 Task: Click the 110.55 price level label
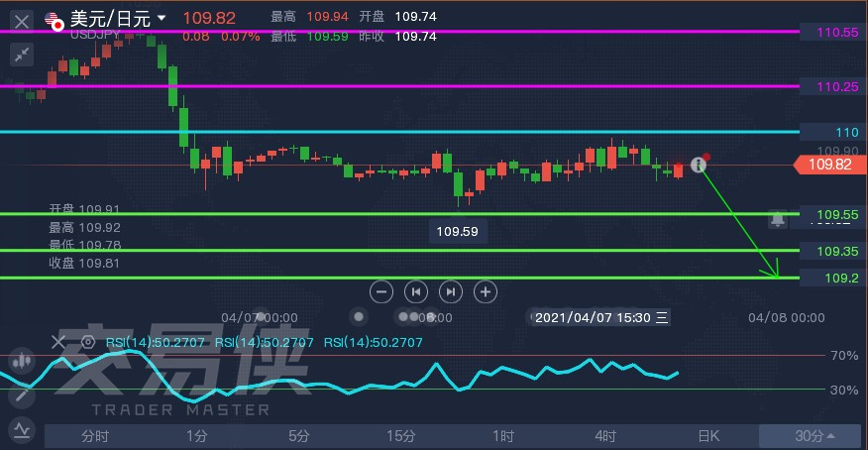point(833,32)
